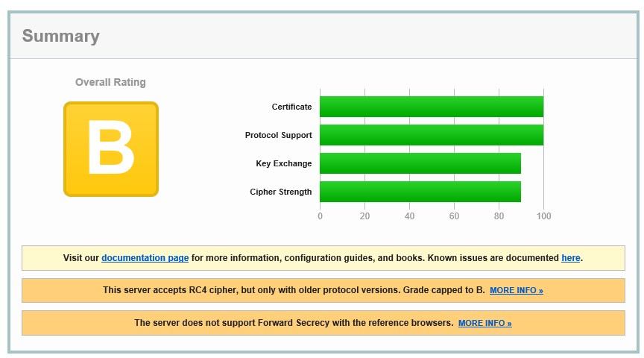
Task: Click the Certificate chart label
Action: (x=291, y=107)
